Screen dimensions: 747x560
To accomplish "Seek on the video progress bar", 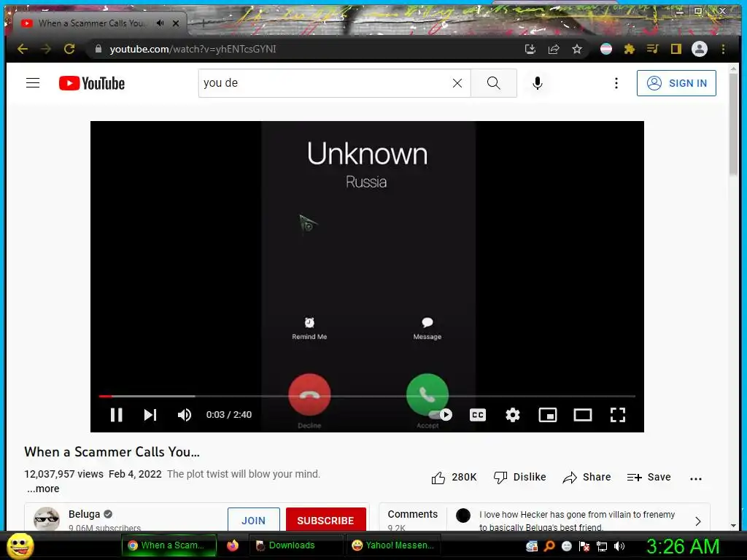I will (367, 396).
